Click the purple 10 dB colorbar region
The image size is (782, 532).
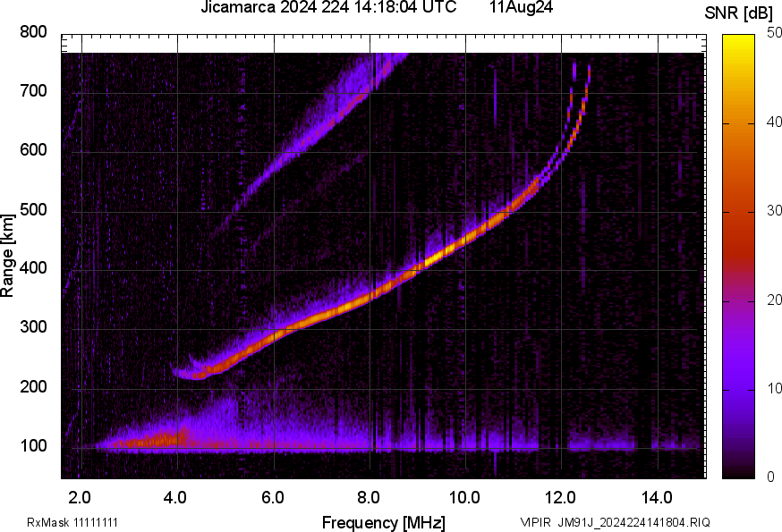coord(739,389)
